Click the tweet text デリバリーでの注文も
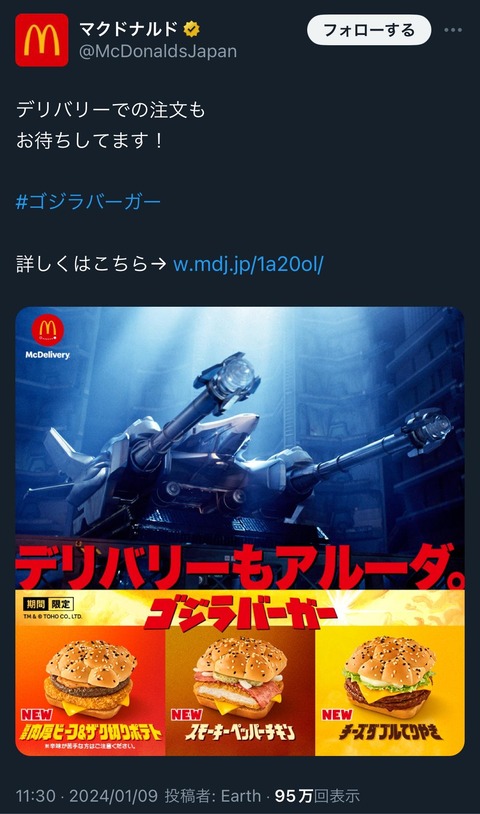The height and width of the screenshot is (814, 480). point(111,110)
